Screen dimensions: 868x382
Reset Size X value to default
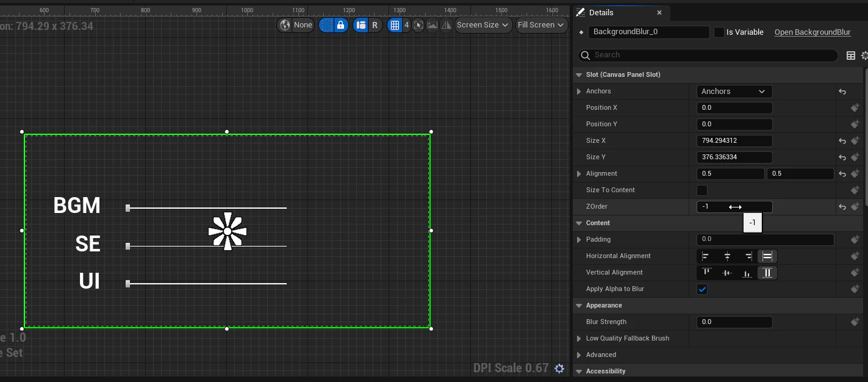(x=842, y=141)
